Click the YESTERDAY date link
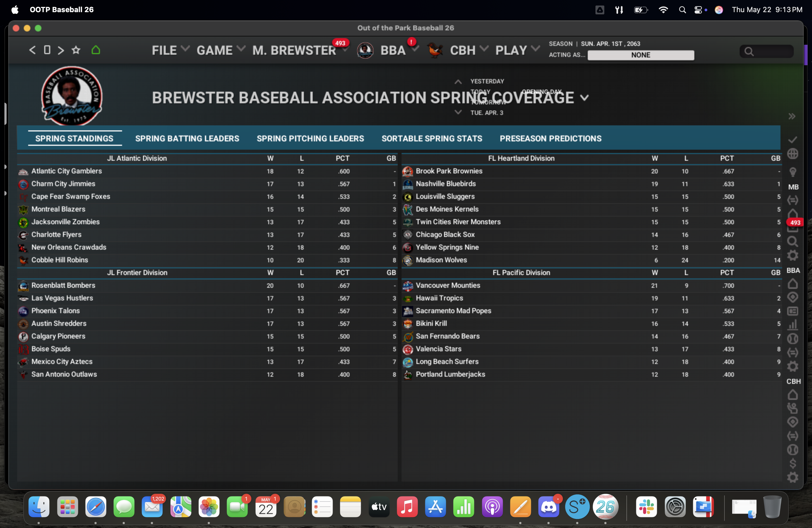The width and height of the screenshot is (812, 528). (487, 81)
